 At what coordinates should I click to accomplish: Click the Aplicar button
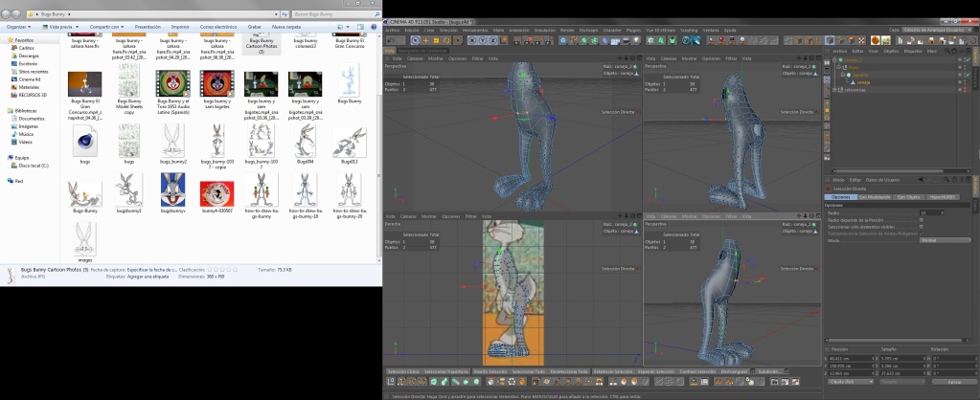954,381
